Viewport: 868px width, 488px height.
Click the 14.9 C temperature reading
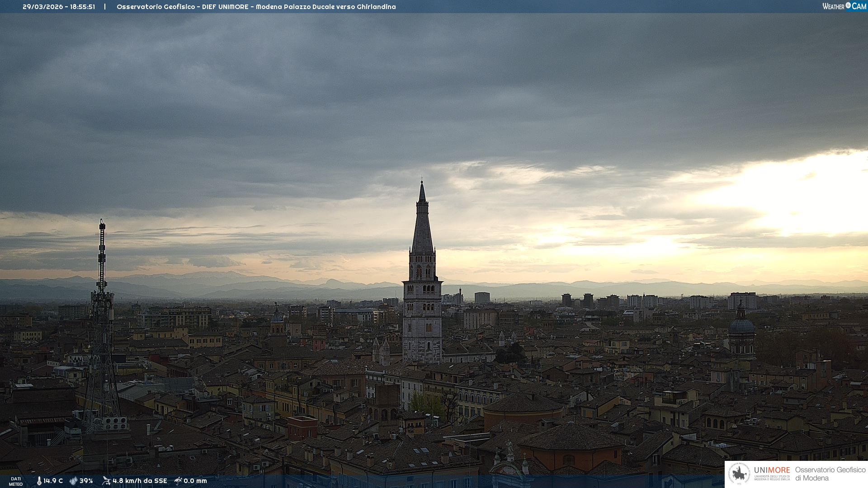pos(53,481)
